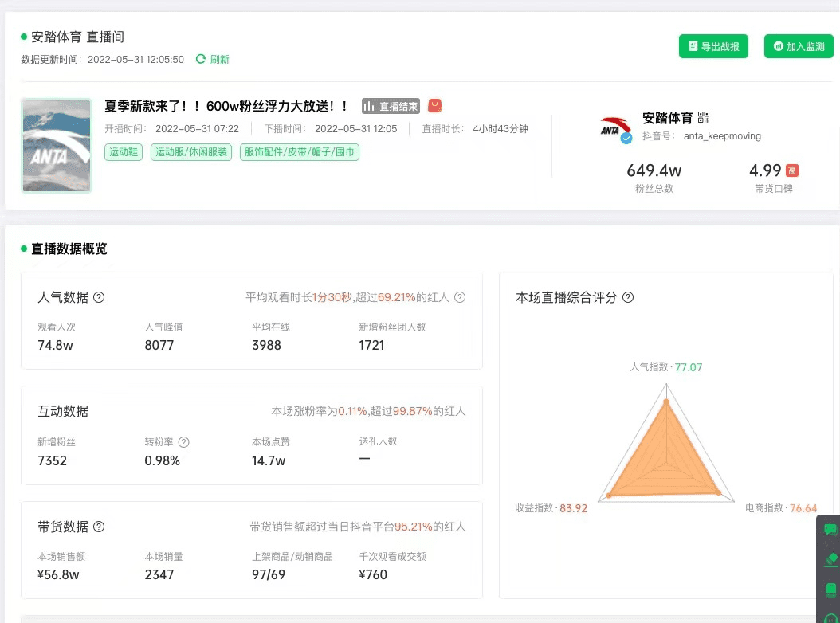Open help icon next to 转粉率

click(184, 442)
